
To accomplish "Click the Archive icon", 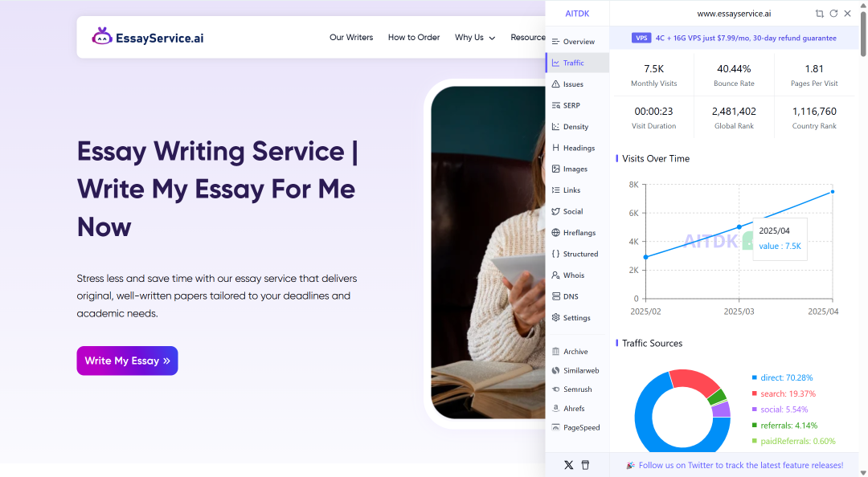I will [556, 352].
